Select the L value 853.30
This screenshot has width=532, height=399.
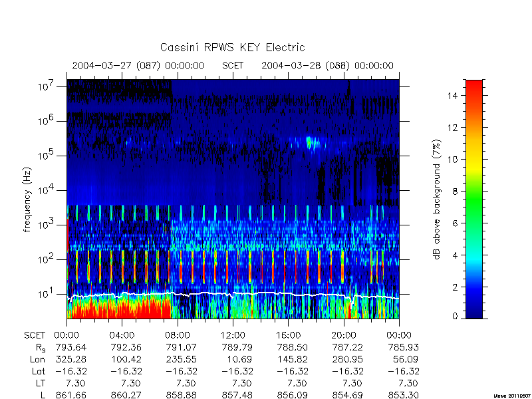pos(404,395)
